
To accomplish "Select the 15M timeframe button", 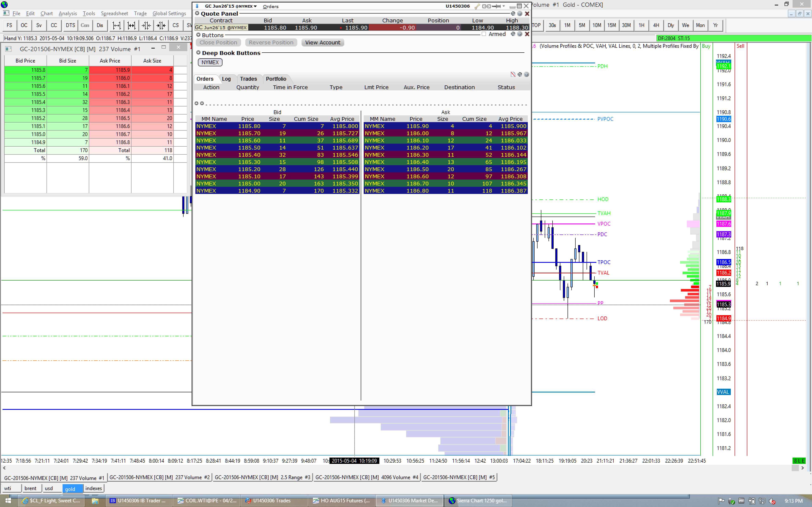I will tap(611, 25).
